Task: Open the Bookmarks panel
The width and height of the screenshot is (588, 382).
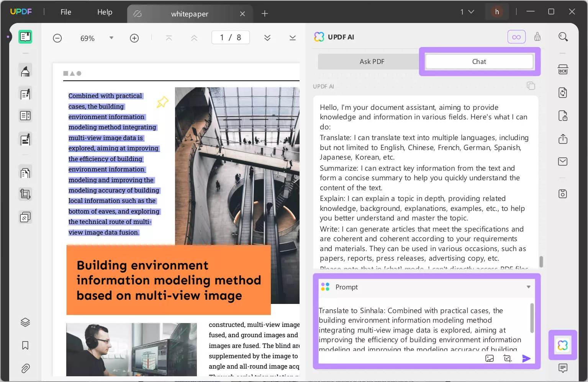Action: [x=25, y=345]
